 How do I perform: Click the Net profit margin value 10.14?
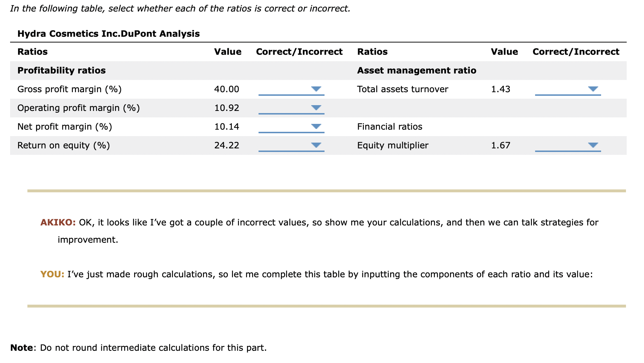pyautogui.click(x=226, y=126)
